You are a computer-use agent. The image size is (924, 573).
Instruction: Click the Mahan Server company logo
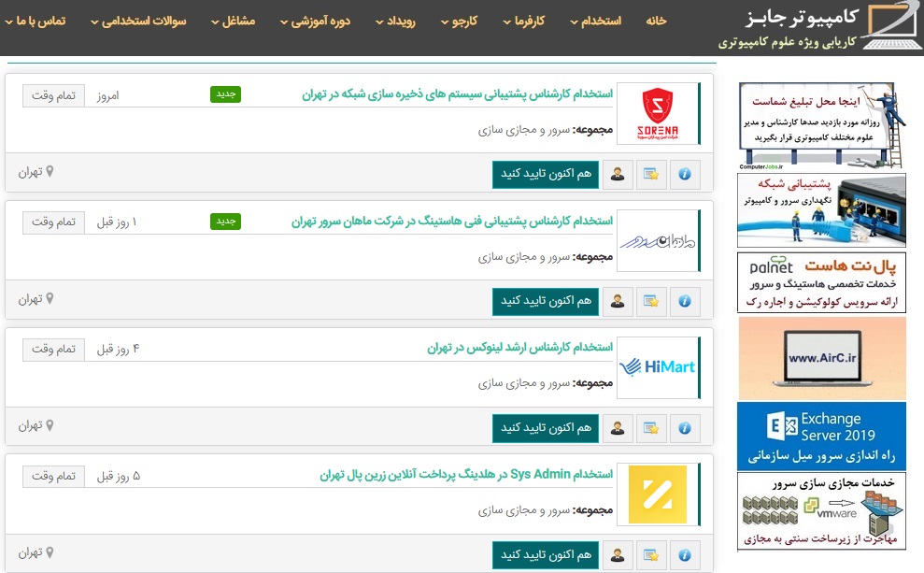[x=658, y=241]
